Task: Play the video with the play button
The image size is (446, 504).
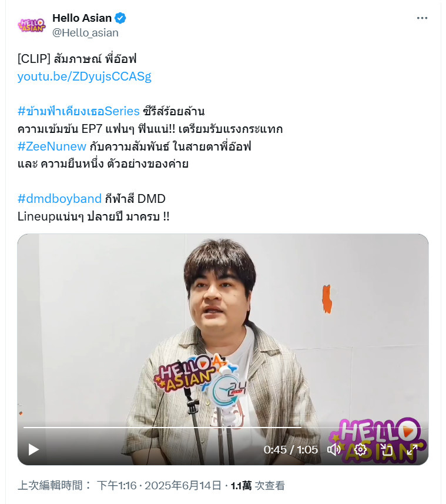Action: point(33,449)
